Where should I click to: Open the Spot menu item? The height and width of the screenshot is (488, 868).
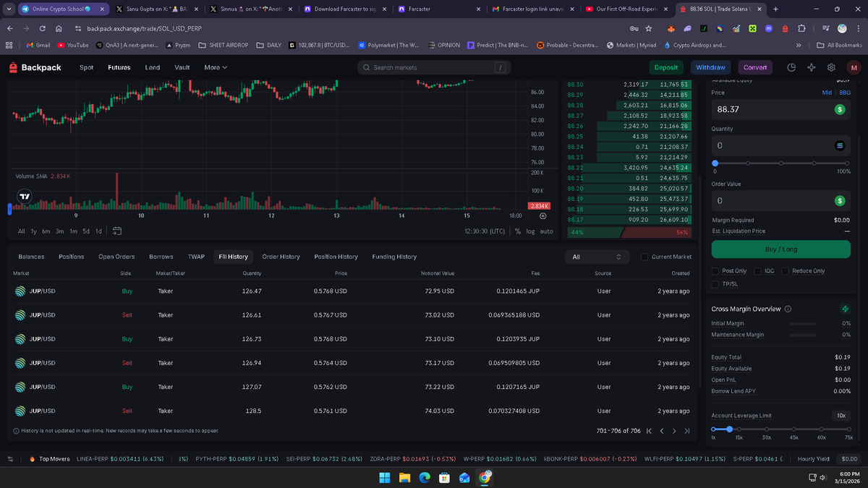click(86, 67)
